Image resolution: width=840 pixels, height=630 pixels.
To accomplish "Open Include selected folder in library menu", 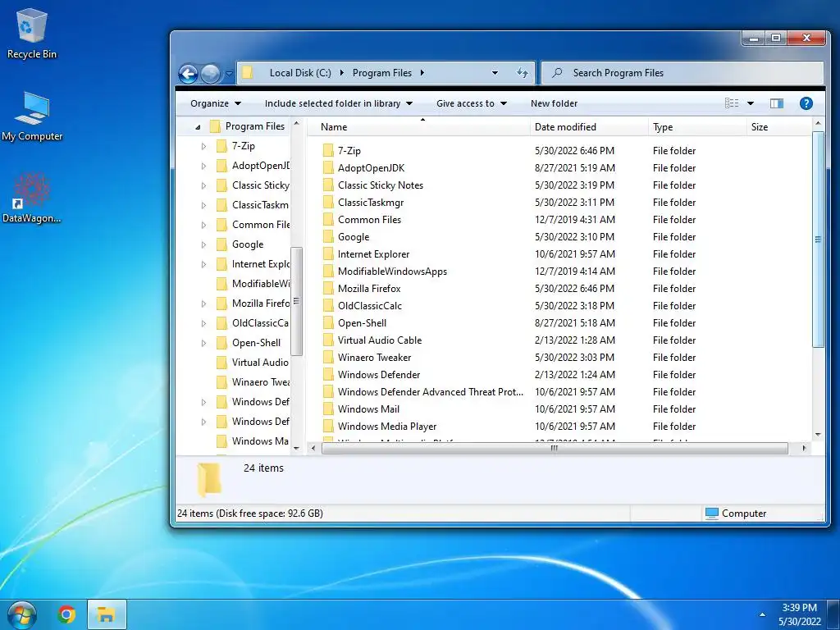I will click(x=339, y=103).
